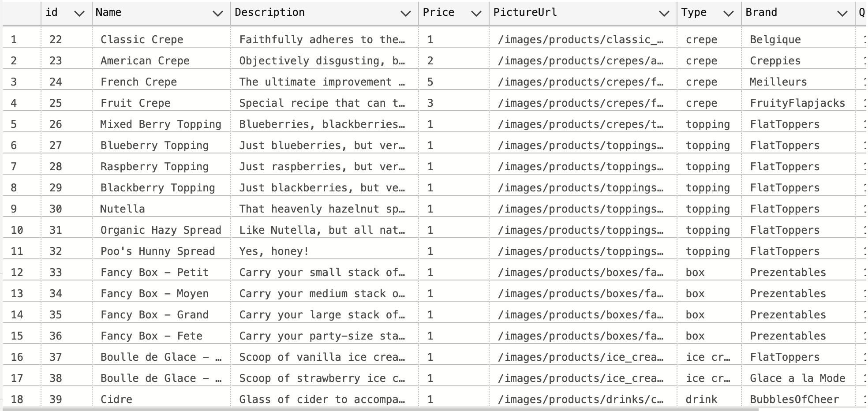Expand the Type column dropdown chevron
This screenshot has width=868, height=411.
729,14
